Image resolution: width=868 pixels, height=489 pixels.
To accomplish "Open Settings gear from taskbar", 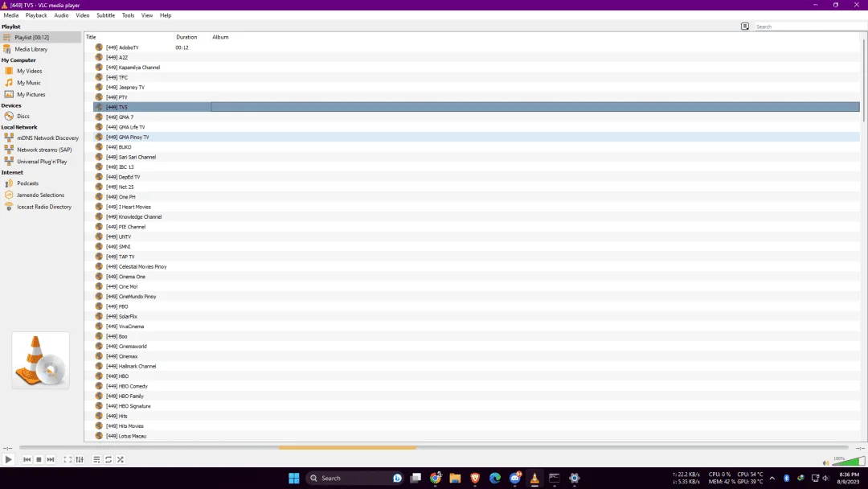I will pyautogui.click(x=574, y=479).
